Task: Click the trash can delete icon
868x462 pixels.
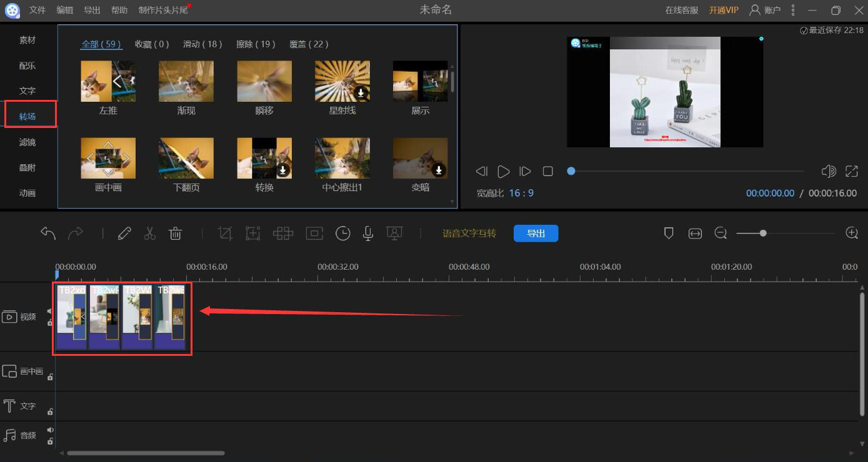Action: click(175, 233)
